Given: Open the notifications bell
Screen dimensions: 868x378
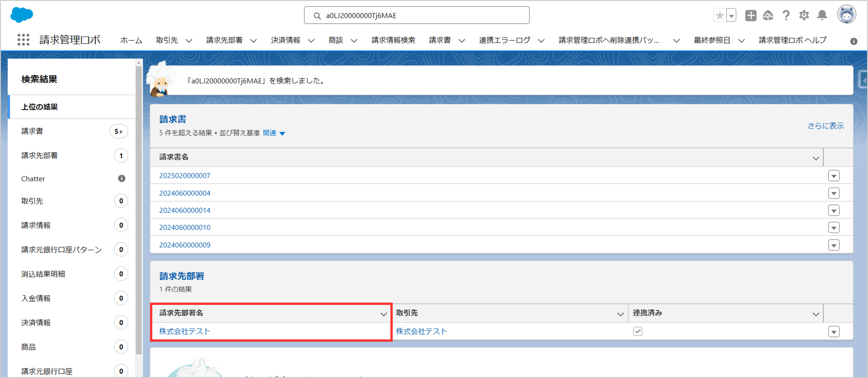Looking at the screenshot, I should pyautogui.click(x=822, y=15).
